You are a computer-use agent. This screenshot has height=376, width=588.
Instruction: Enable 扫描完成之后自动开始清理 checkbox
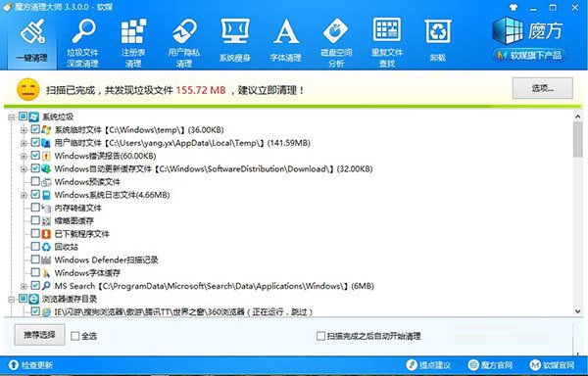coord(320,336)
